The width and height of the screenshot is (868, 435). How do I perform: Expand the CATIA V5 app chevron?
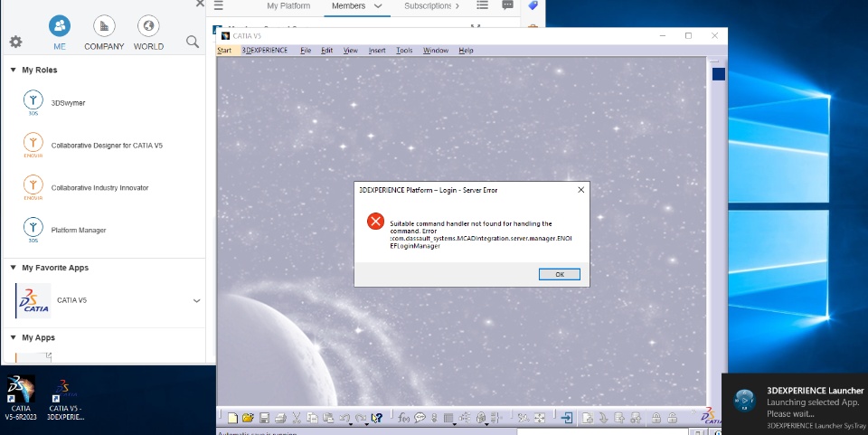[x=196, y=300]
